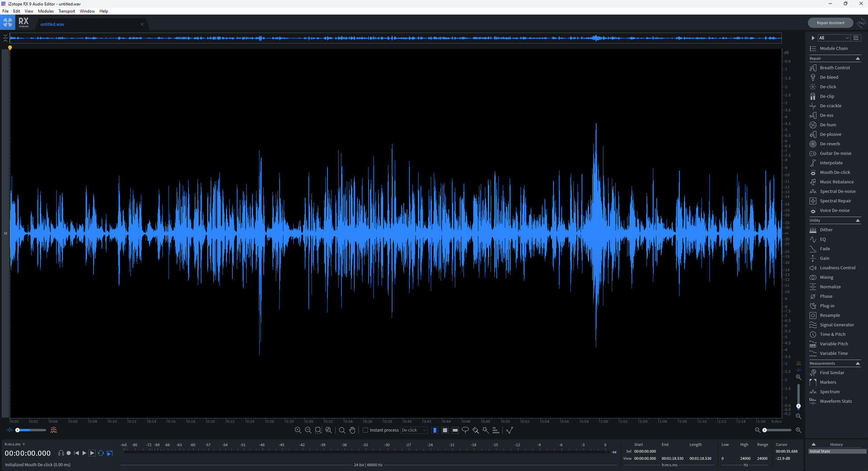Close the untitled.wav tab
This screenshot has width=868, height=471.
coord(142,24)
